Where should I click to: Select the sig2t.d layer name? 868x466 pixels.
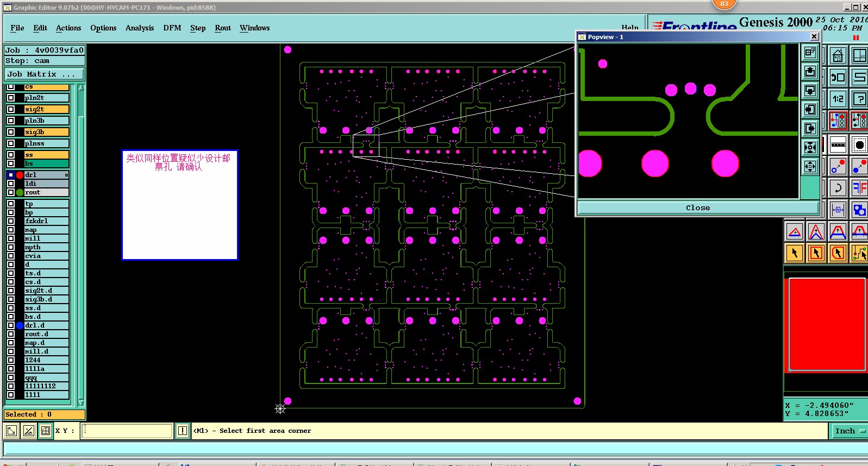pos(47,291)
